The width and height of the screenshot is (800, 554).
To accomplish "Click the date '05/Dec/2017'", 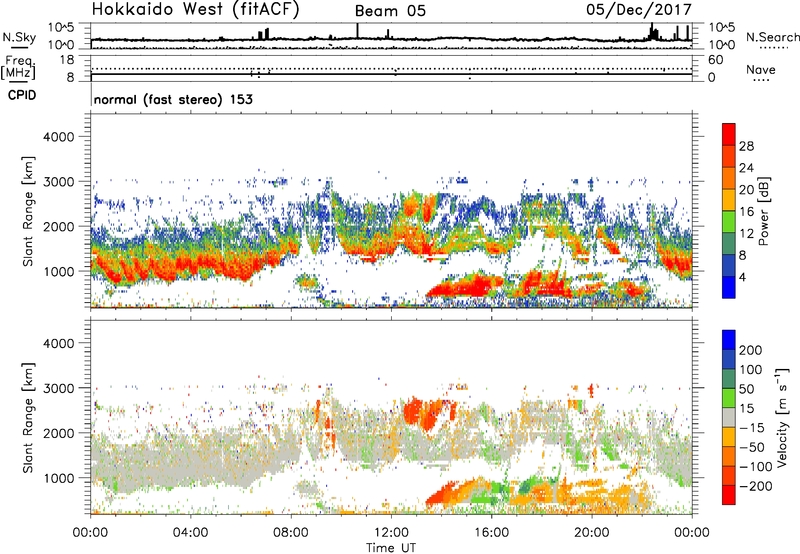I will [x=638, y=9].
